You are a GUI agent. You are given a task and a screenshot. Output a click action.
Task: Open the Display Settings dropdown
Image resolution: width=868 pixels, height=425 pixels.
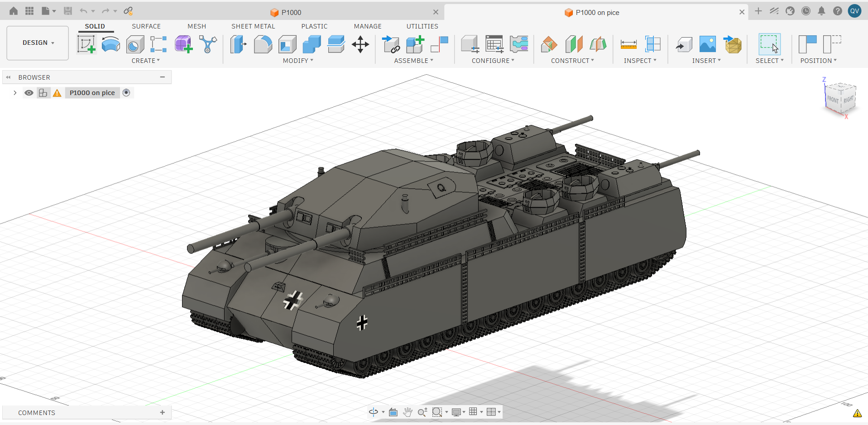coord(458,412)
